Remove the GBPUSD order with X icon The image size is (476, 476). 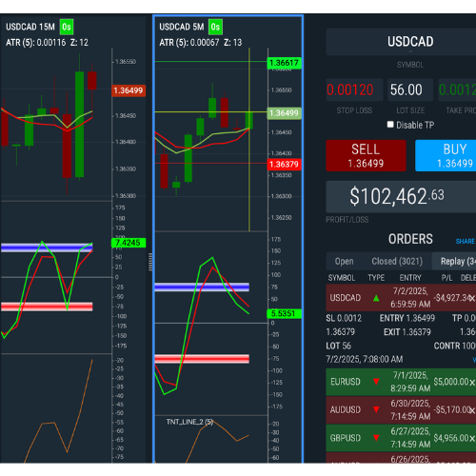click(472, 439)
